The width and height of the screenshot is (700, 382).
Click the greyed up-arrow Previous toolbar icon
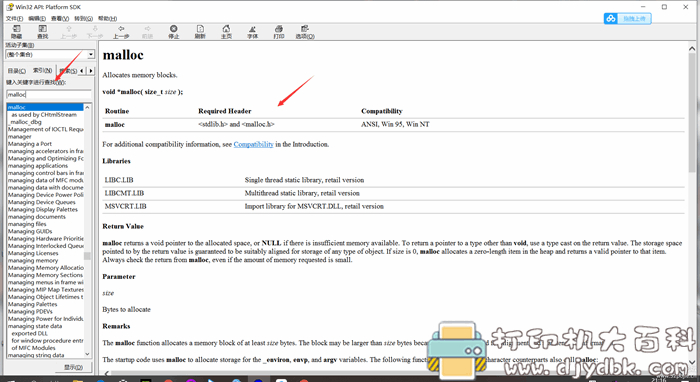click(69, 32)
